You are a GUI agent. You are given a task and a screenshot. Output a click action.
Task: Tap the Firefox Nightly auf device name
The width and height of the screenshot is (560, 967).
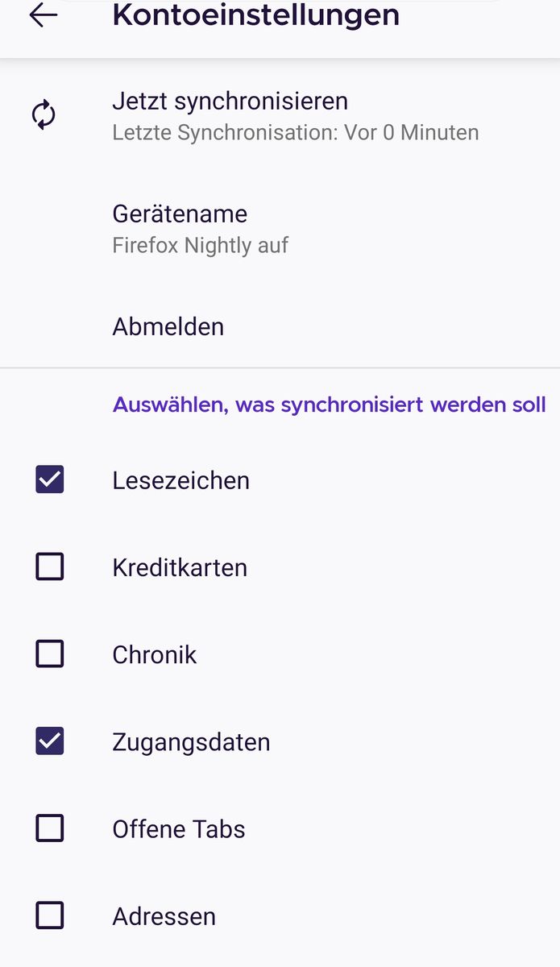point(200,245)
